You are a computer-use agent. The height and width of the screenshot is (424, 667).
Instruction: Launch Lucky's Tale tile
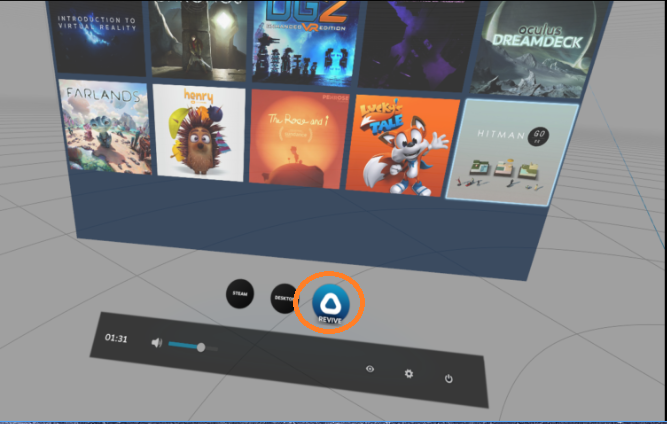pyautogui.click(x=402, y=145)
